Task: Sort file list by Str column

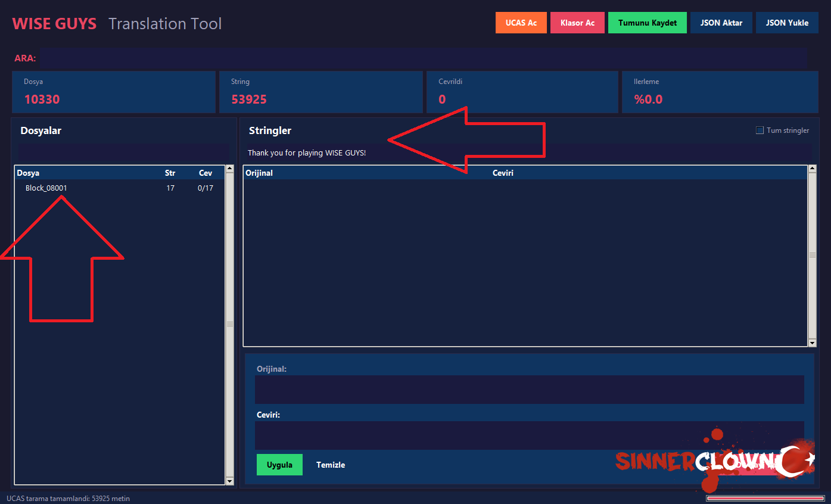Action: click(170, 173)
